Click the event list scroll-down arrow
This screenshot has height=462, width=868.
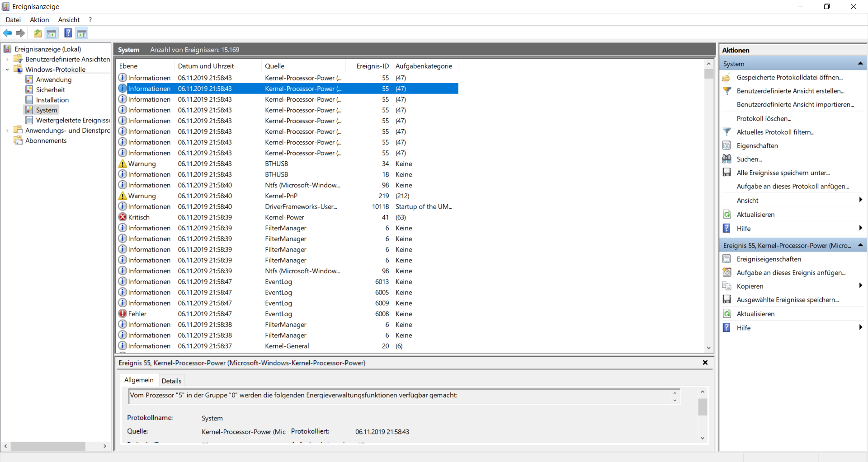708,348
